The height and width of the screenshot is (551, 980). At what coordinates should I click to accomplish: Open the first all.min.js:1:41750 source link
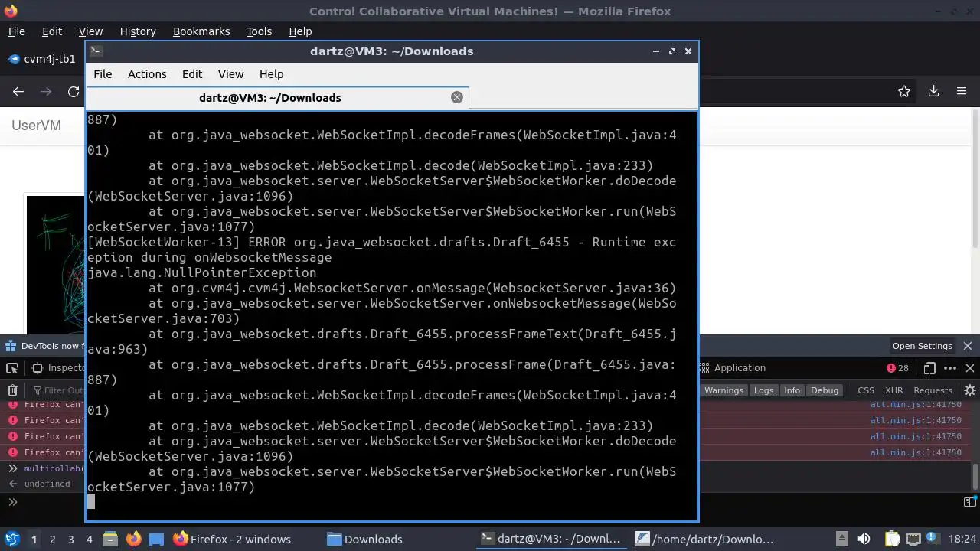coord(915,404)
